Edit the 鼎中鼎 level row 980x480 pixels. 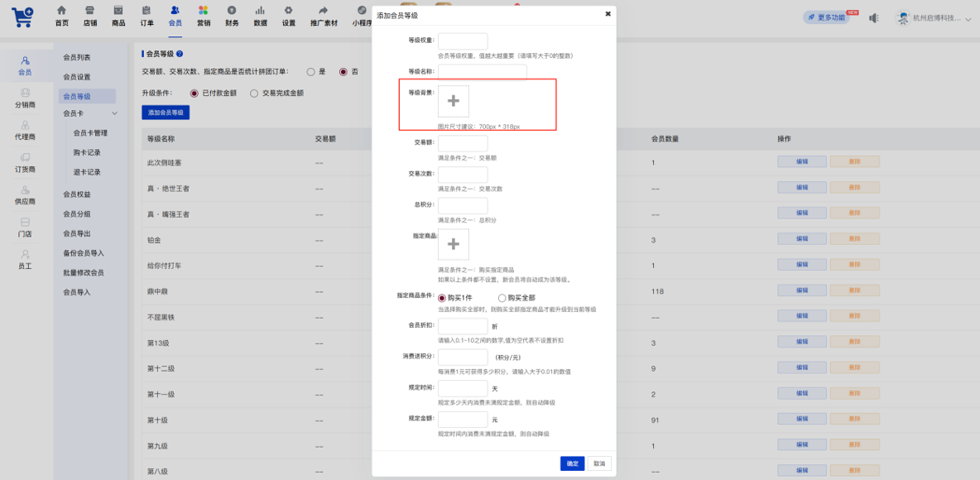pos(802,291)
